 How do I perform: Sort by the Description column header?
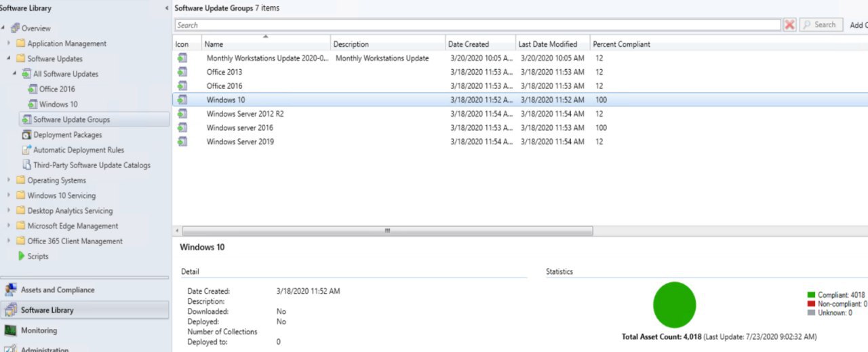(x=388, y=43)
